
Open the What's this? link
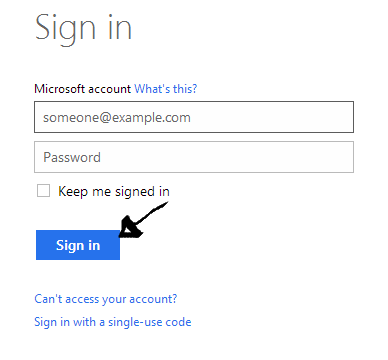click(166, 89)
